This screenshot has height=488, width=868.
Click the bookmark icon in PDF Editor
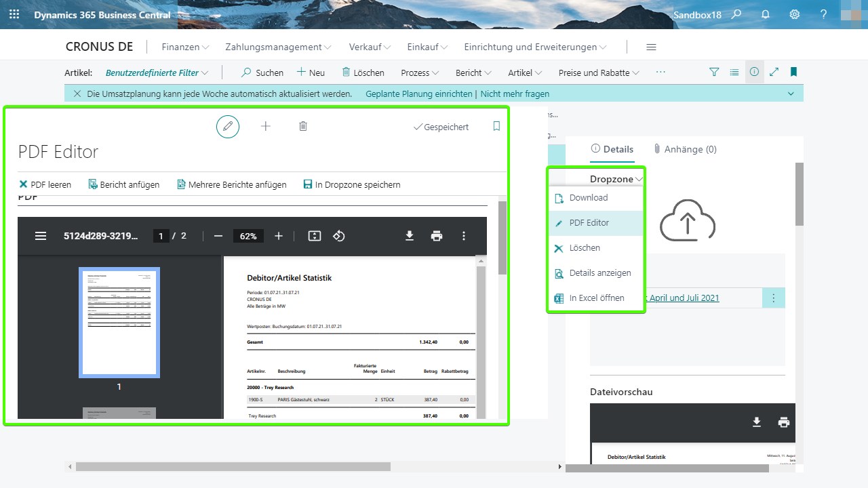click(x=496, y=127)
